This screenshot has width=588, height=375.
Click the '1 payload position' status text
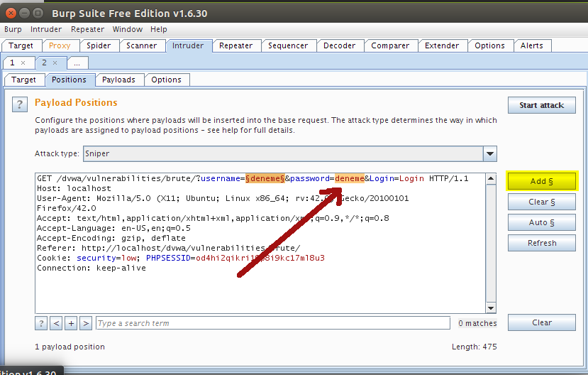click(70, 347)
